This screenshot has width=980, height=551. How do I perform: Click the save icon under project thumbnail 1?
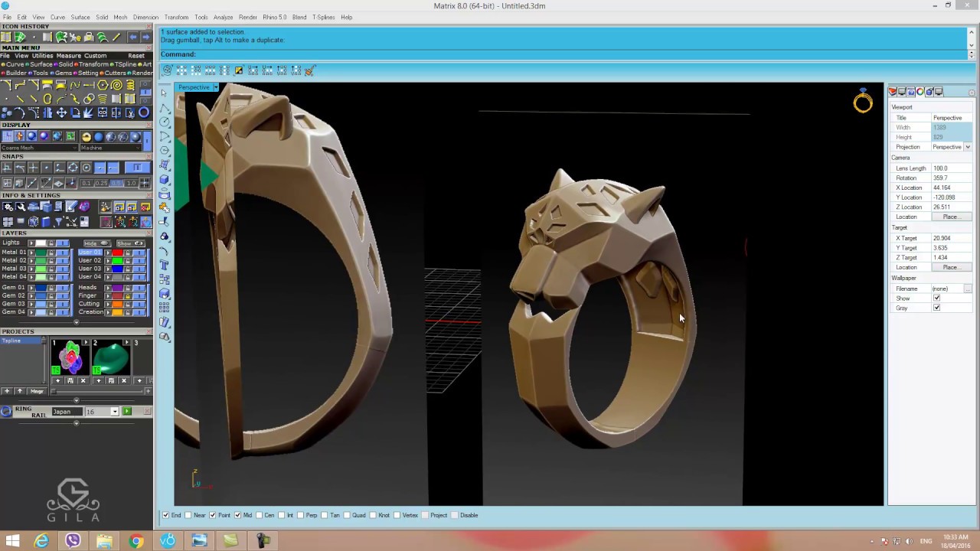click(x=70, y=380)
